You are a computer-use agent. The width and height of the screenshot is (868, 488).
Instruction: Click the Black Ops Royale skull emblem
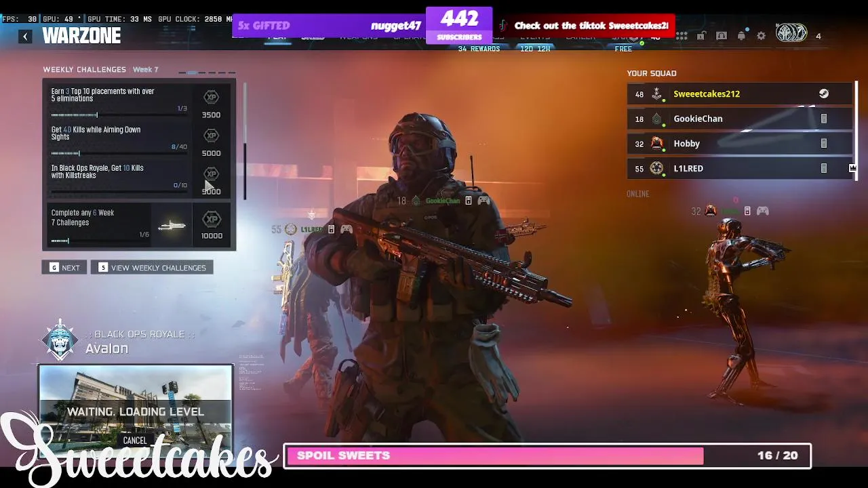tap(60, 340)
